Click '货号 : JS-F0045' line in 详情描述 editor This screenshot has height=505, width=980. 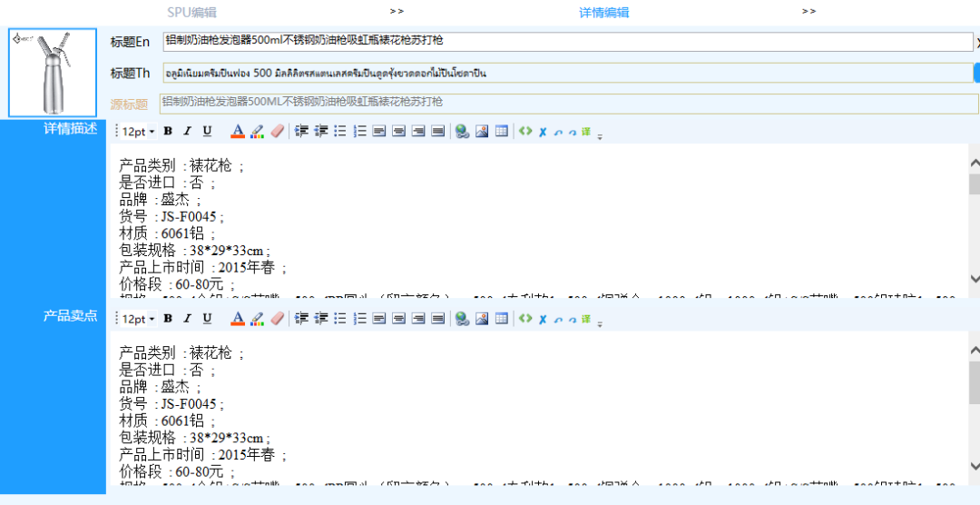[x=171, y=217]
